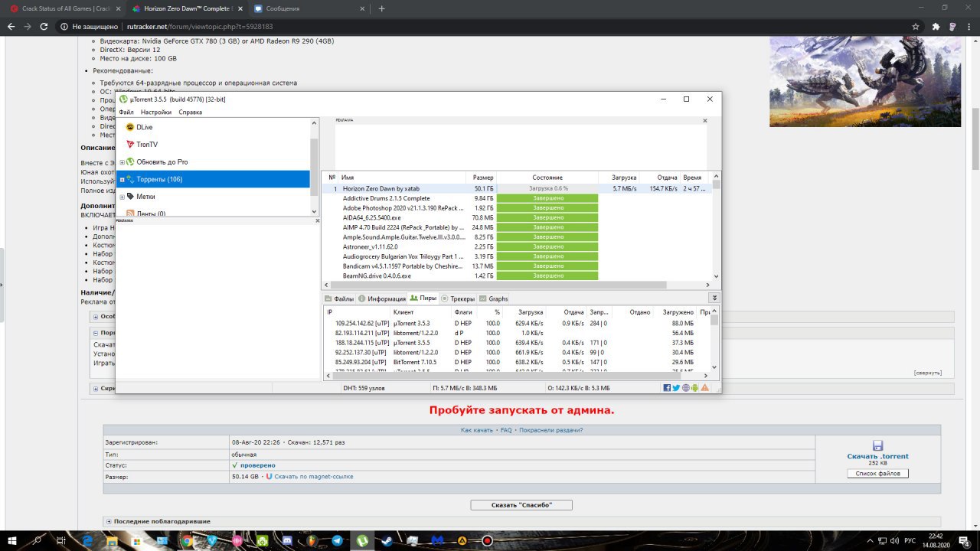The width and height of the screenshot is (980, 551).
Task: Open Покраснели раздачи? link
Action: click(551, 430)
